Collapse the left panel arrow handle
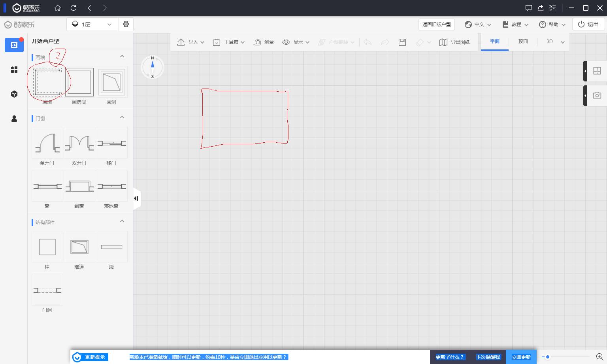This screenshot has height=364, width=607. click(x=136, y=198)
